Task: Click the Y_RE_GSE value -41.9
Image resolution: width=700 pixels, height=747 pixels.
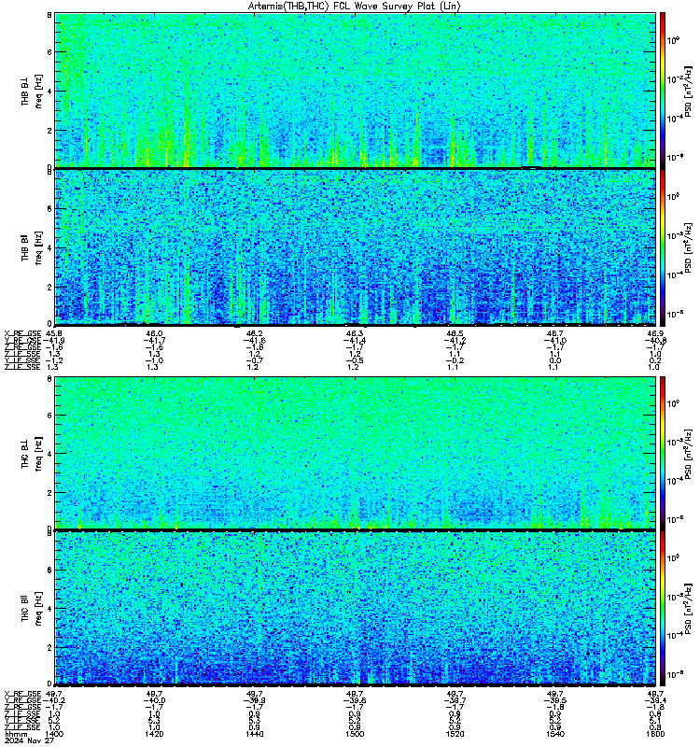Action: (54, 340)
